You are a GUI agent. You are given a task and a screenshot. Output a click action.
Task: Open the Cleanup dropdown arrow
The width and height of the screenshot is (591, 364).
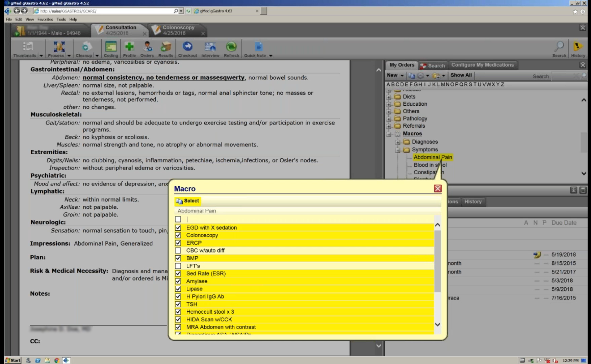[x=97, y=56]
